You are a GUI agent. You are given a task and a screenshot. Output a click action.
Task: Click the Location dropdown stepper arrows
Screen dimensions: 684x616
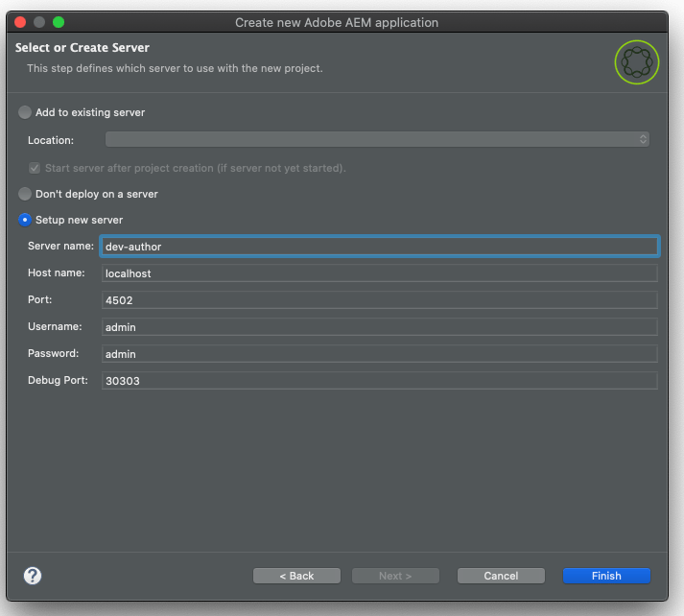point(643,139)
